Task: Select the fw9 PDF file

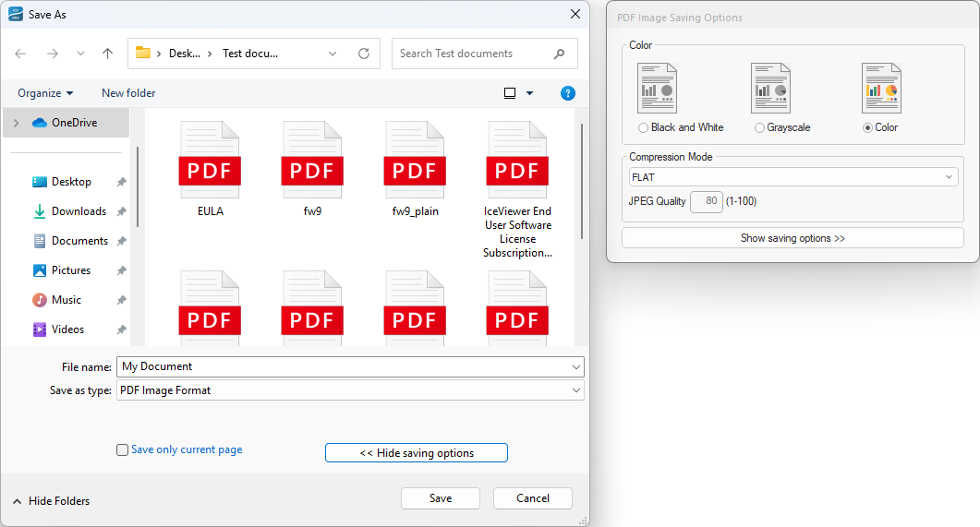Action: coord(312,169)
